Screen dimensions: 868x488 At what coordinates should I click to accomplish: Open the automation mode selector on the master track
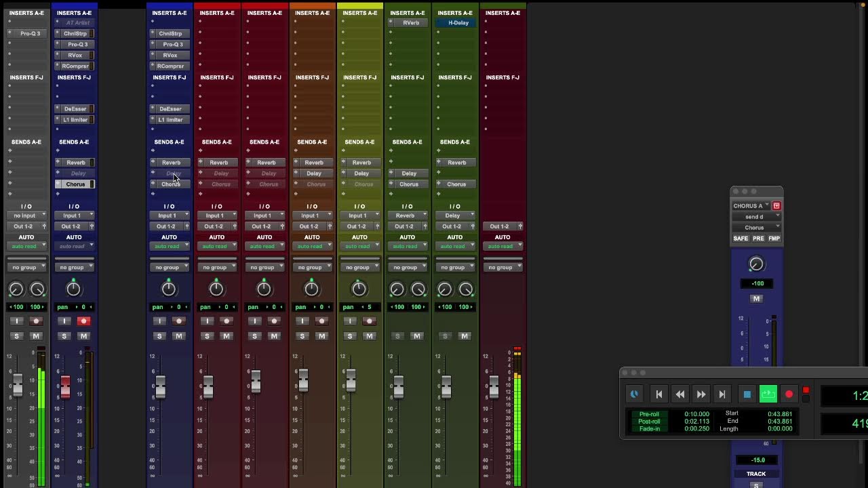pos(502,246)
